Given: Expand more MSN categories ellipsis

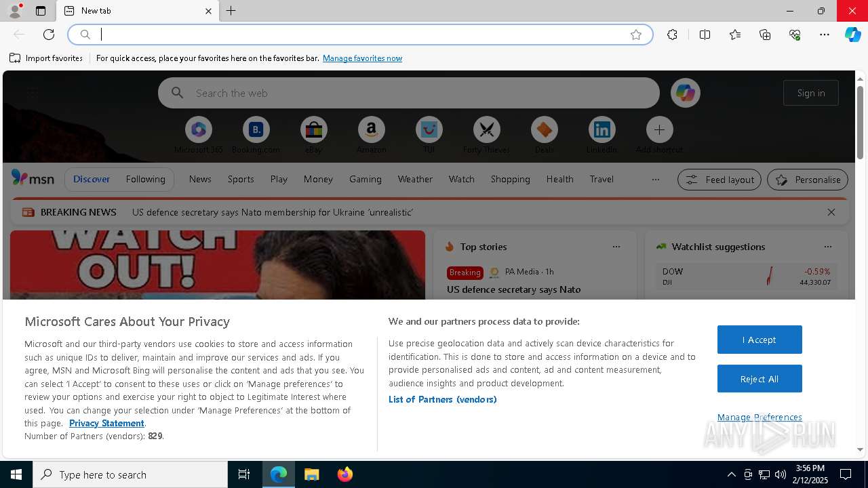Looking at the screenshot, I should (655, 180).
